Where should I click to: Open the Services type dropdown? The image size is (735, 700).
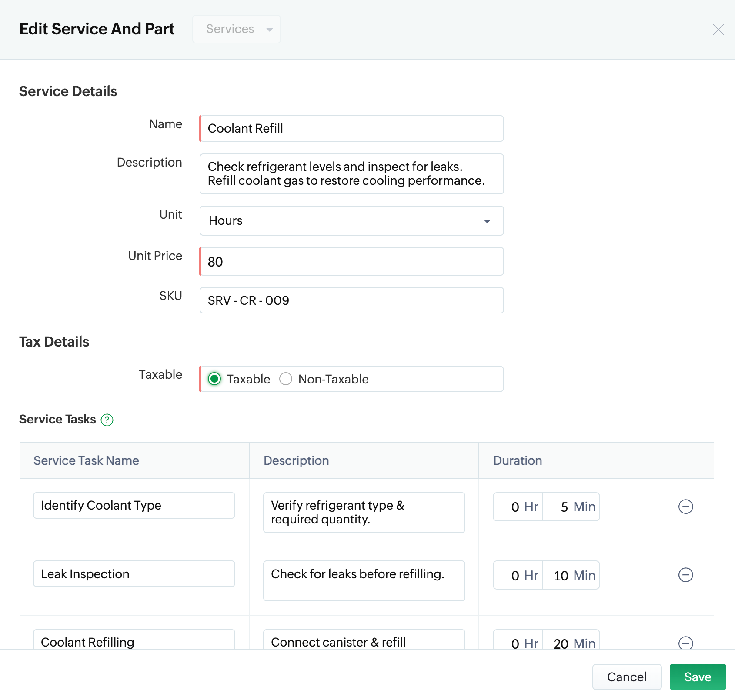237,29
